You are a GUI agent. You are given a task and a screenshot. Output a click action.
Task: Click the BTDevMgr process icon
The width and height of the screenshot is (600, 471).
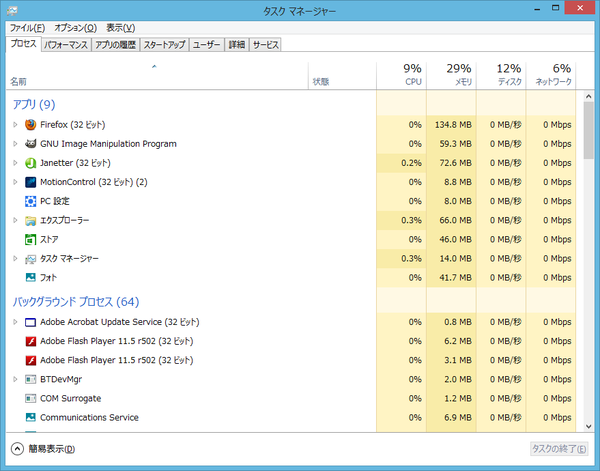30,379
